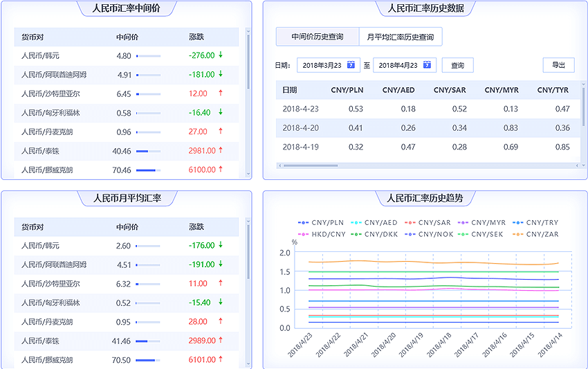
Task: Click green down arrow beside -16.40 value
Action: 221,112
